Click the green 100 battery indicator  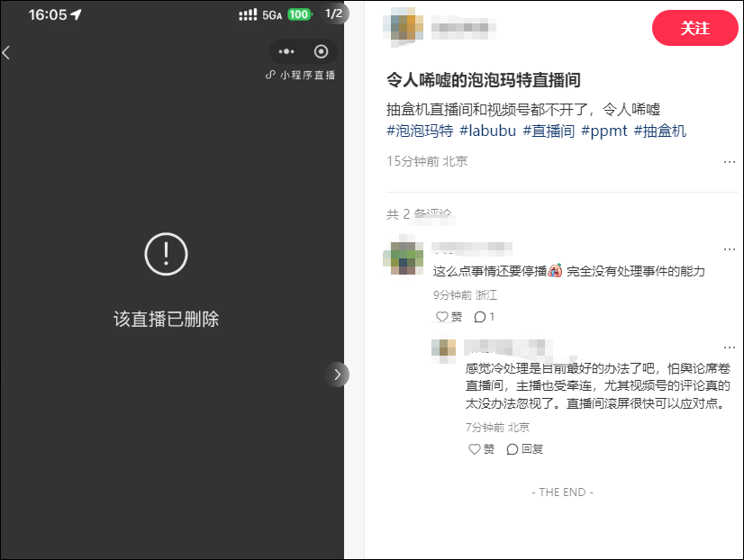pos(299,14)
